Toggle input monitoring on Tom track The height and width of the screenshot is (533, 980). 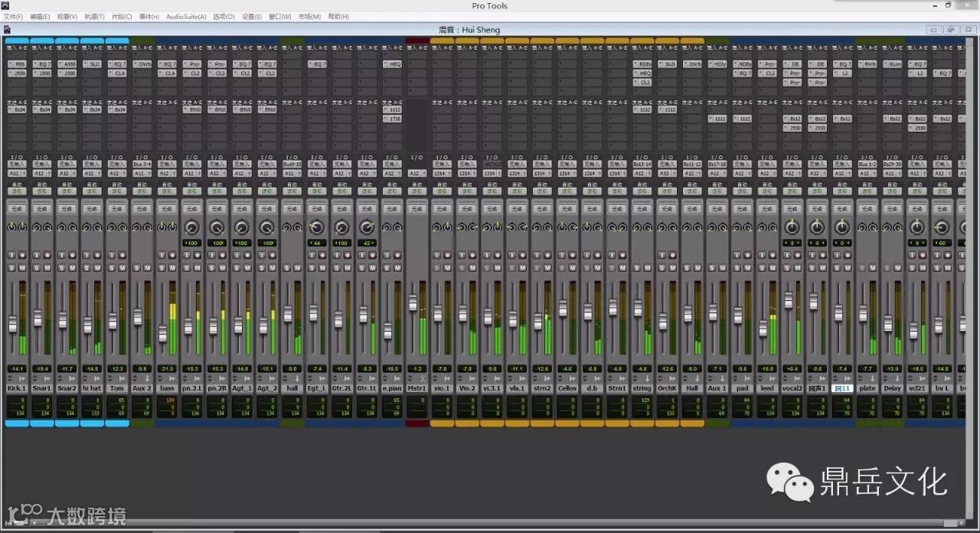pos(110,254)
